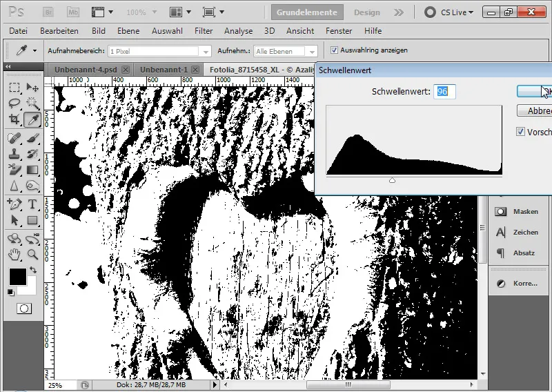Collapse the toolbox with double arrow
Viewport: 552px width, 392px height.
(x=8, y=66)
